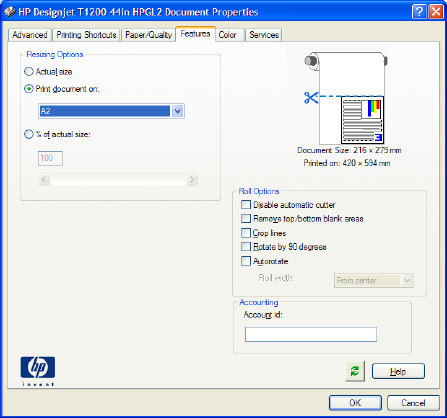Enable Disable automatic cutter checkbox
447x418 pixels.
coord(246,204)
